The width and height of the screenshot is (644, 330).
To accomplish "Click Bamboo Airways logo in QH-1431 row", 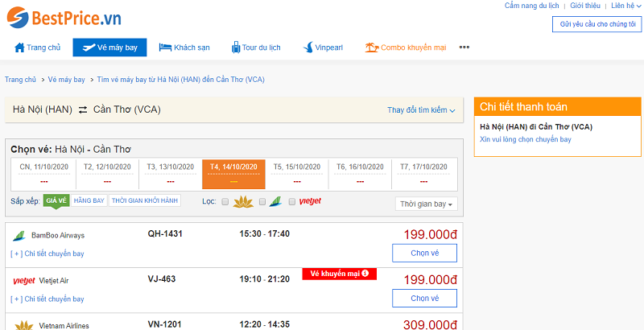I will (19, 236).
